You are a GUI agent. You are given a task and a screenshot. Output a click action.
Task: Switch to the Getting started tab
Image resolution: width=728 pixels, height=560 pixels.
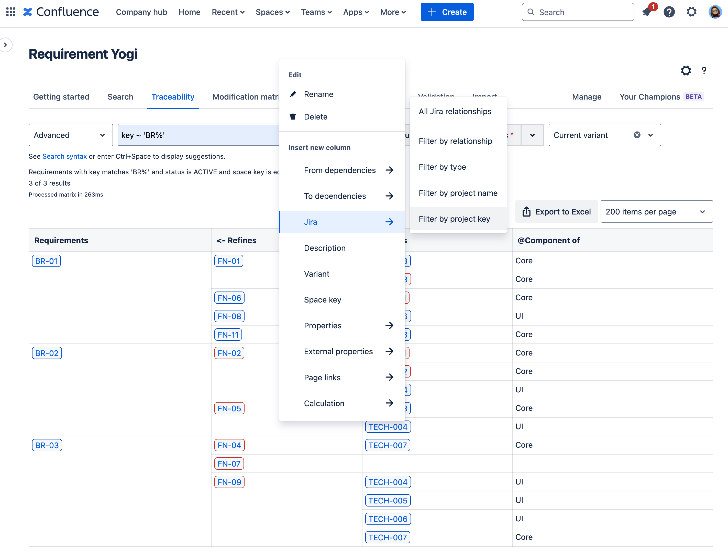61,97
